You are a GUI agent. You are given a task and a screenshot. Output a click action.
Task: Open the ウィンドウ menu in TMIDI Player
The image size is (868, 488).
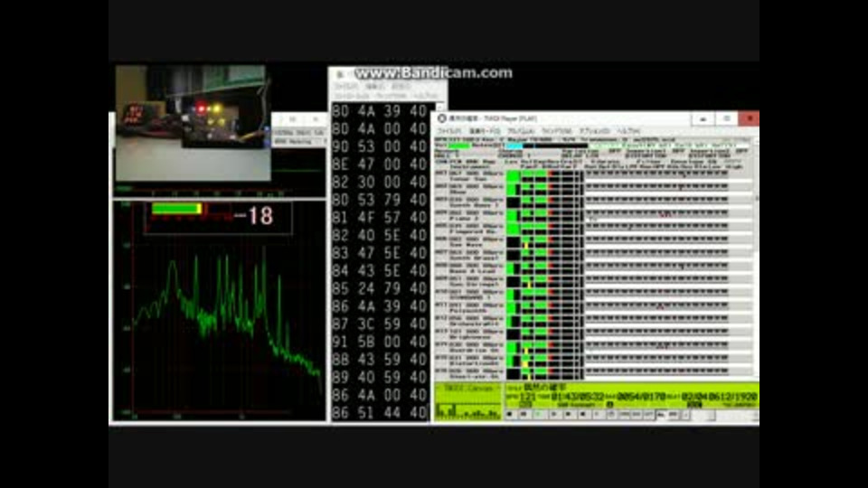coord(556,131)
